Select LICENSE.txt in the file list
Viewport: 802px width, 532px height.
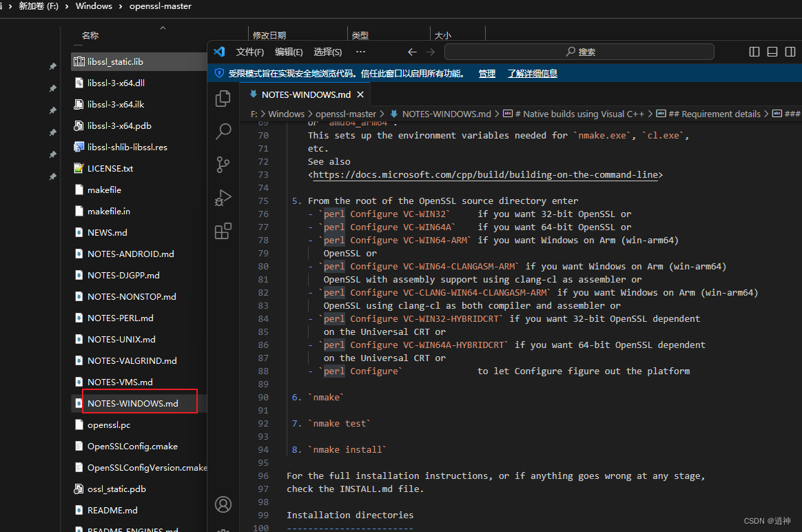(110, 168)
